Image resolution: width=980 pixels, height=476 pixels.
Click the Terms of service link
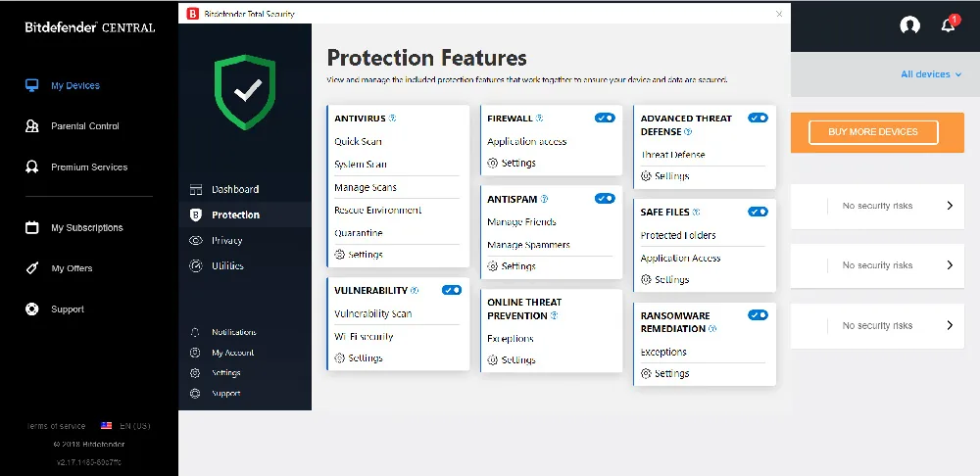(56, 426)
